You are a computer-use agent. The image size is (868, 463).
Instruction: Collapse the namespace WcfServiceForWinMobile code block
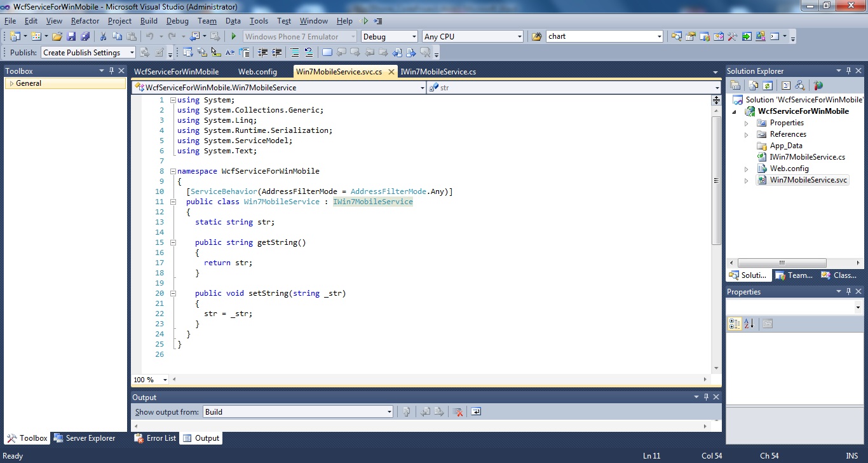click(x=173, y=171)
